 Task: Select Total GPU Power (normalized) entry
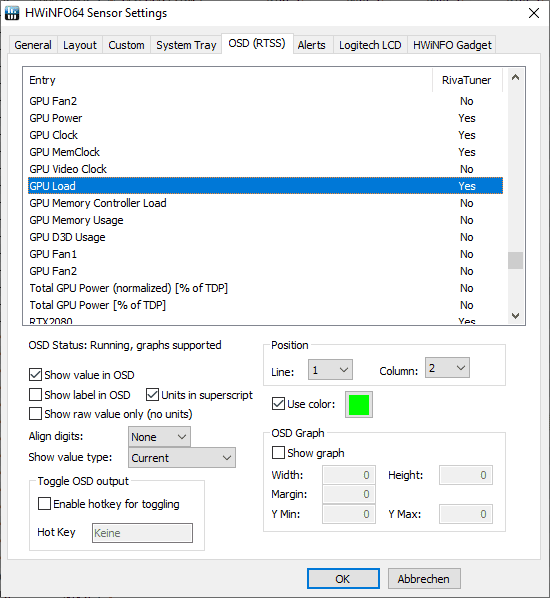(x=265, y=288)
